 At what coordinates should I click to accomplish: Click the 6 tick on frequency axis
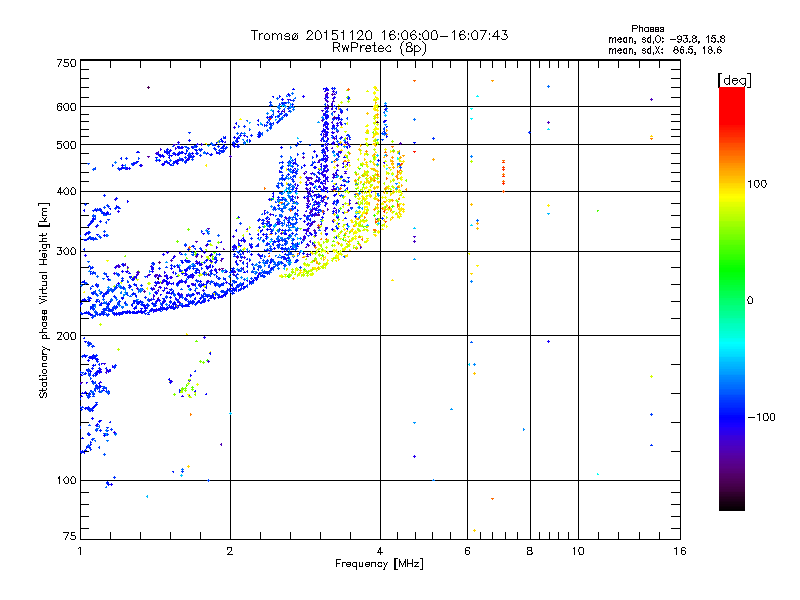(x=467, y=551)
